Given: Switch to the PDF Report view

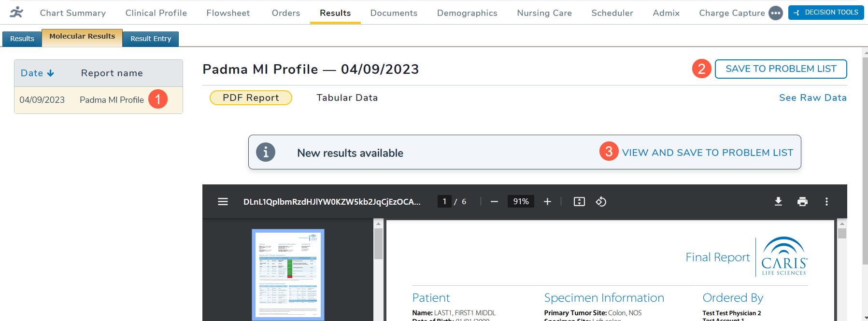Looking at the screenshot, I should pyautogui.click(x=251, y=98).
